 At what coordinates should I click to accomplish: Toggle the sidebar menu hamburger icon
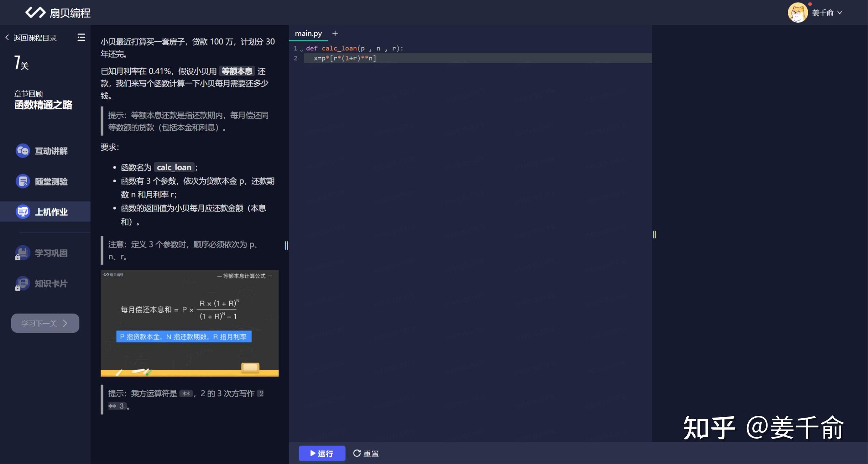pyautogui.click(x=81, y=37)
